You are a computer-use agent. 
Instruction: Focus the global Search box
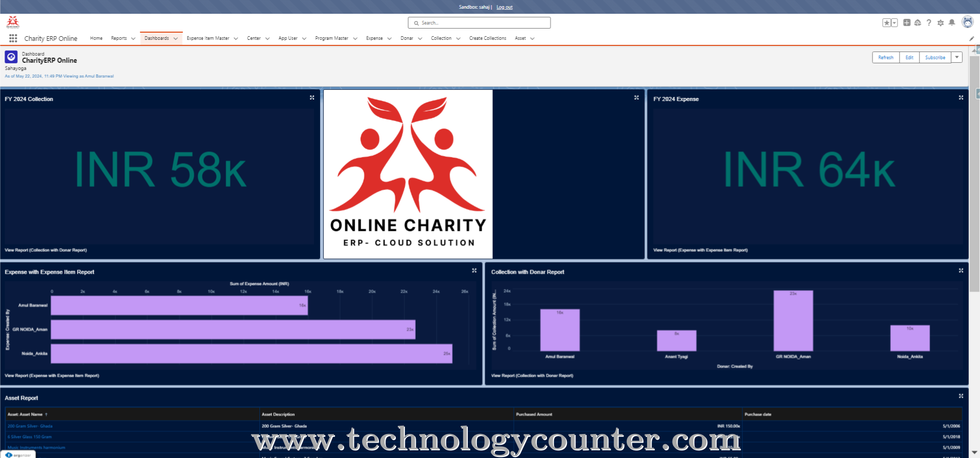click(479, 23)
